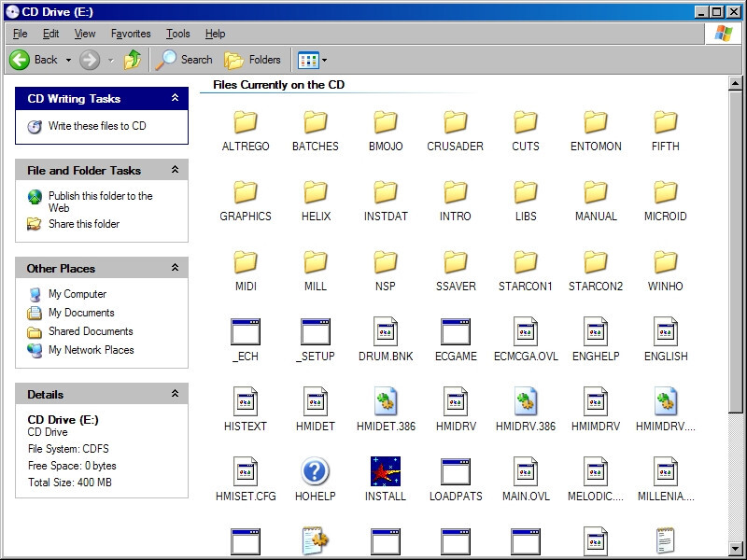
Task: Click the scrollbar up arrow
Action: [735, 84]
